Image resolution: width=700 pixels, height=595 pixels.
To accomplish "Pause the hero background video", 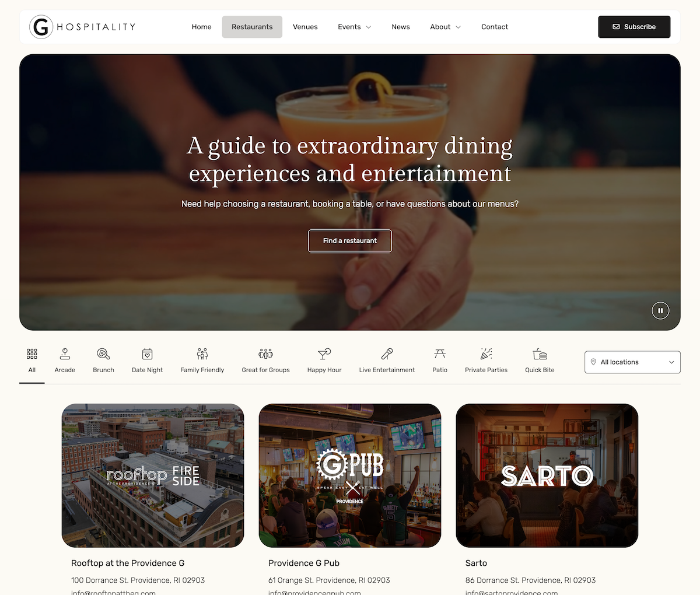I will pos(660,310).
